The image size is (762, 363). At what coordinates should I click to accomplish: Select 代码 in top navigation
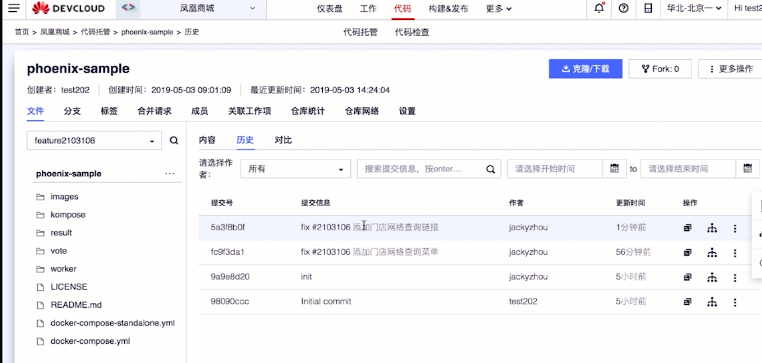403,8
